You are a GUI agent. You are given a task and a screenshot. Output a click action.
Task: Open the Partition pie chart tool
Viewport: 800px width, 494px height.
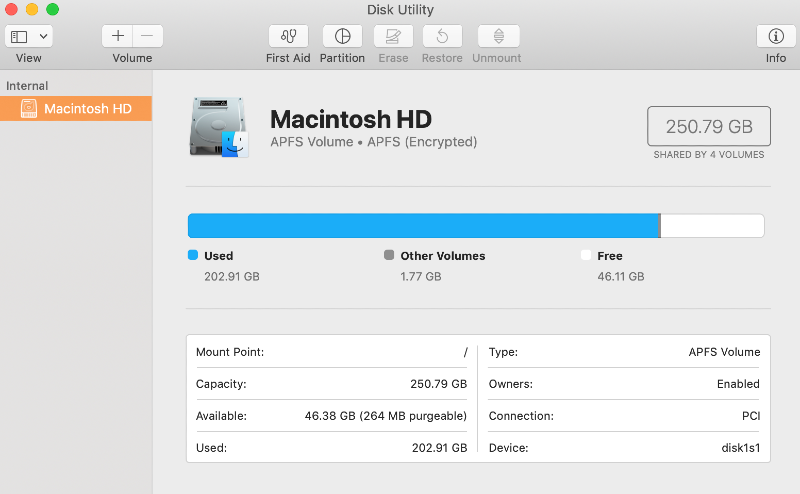point(342,36)
